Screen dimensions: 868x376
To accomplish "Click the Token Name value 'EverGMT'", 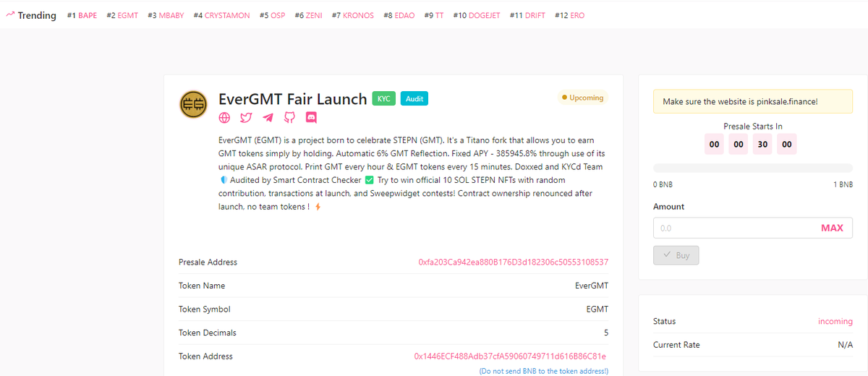I will (x=592, y=286).
